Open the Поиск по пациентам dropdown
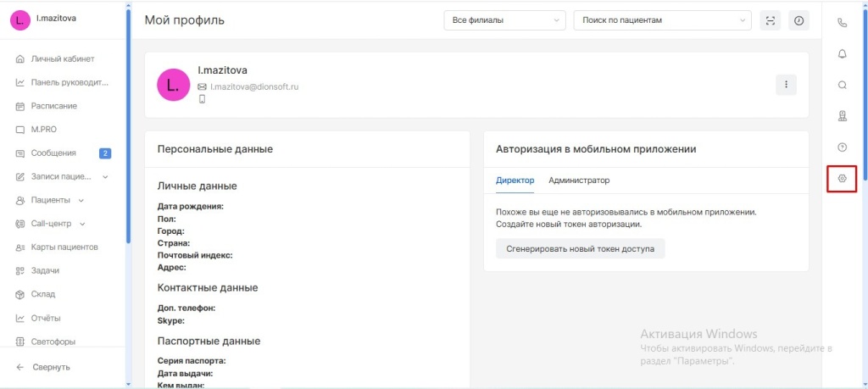The image size is (868, 389). (662, 20)
